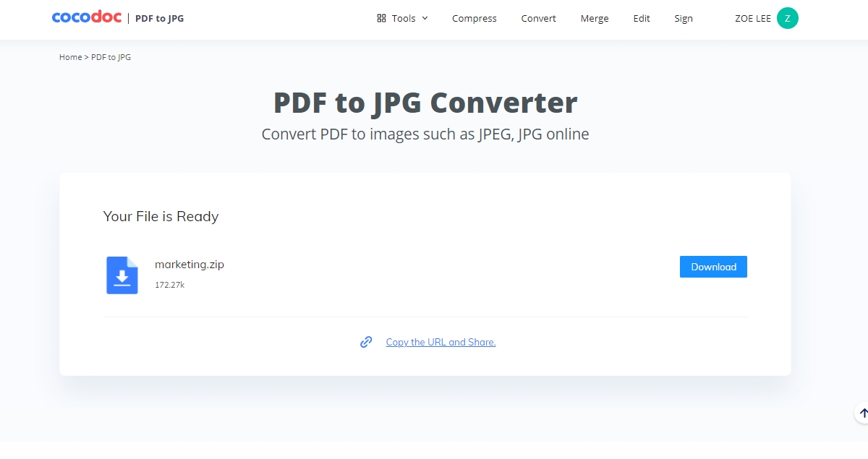The height and width of the screenshot is (459, 868).
Task: Select the PDF to JPG breadcrumb entry
Action: (110, 56)
